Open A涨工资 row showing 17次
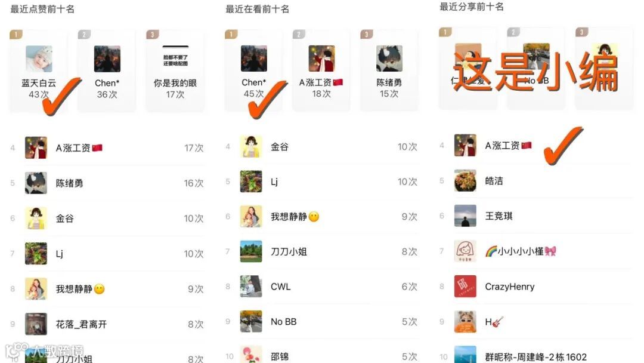The width and height of the screenshot is (644, 363). (107, 147)
